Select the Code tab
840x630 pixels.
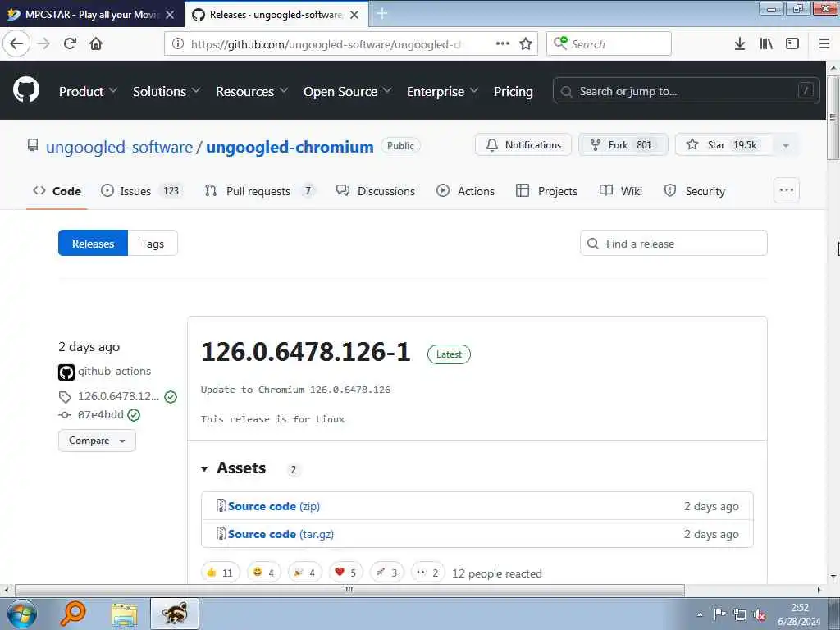pyautogui.click(x=57, y=190)
